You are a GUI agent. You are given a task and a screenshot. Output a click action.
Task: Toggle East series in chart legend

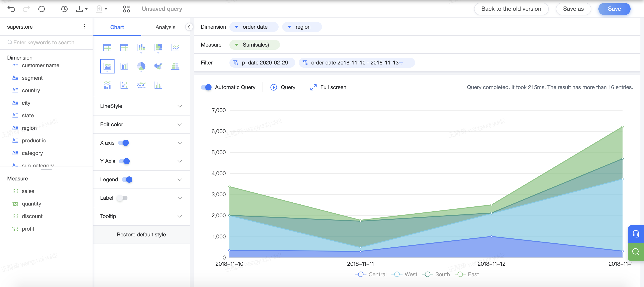466,274
